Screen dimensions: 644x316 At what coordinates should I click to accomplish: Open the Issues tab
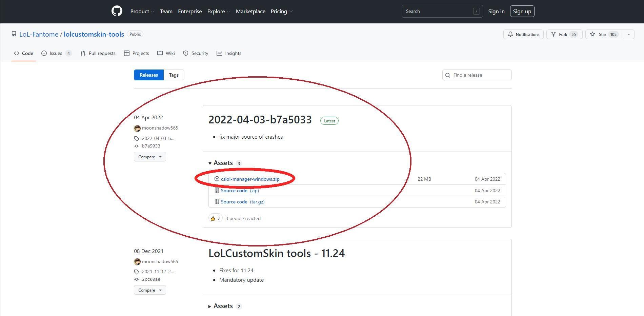pyautogui.click(x=56, y=53)
